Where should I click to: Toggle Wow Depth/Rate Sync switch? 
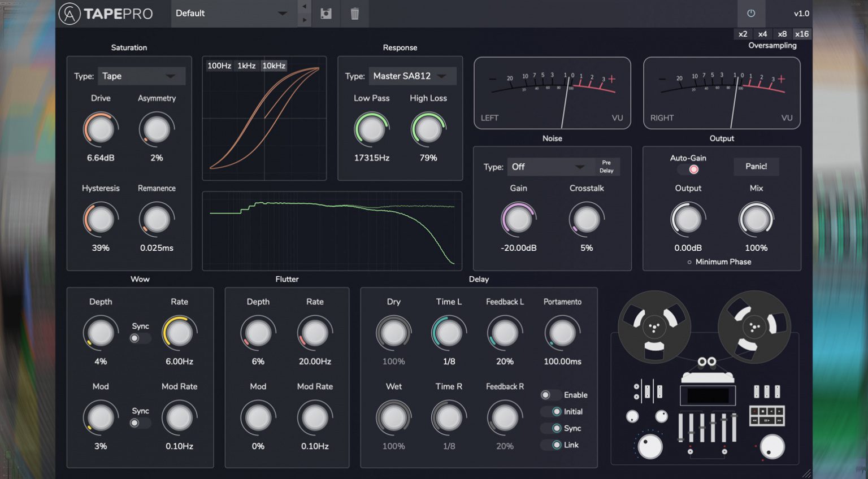(x=140, y=338)
